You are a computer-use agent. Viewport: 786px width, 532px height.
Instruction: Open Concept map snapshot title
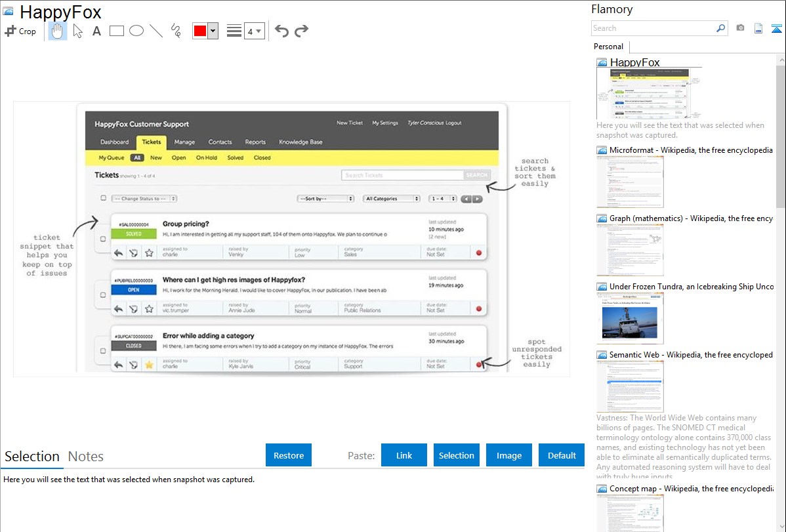coord(691,488)
